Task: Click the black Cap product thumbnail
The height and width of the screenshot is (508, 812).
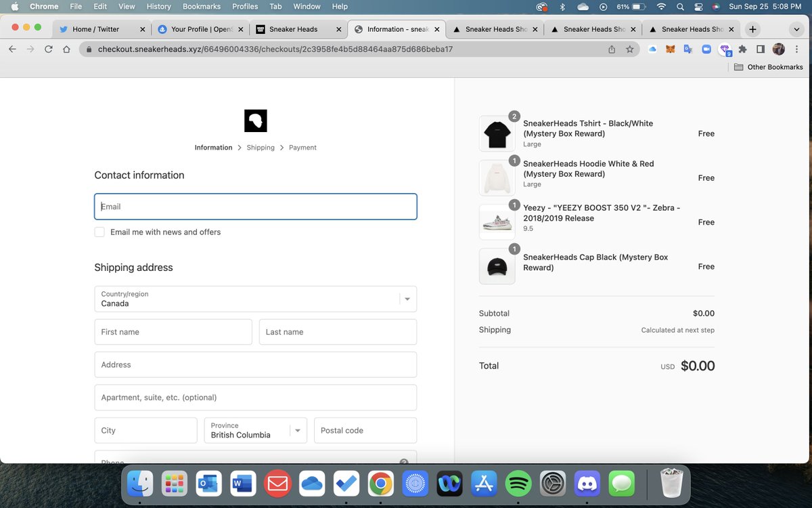Action: point(497,266)
